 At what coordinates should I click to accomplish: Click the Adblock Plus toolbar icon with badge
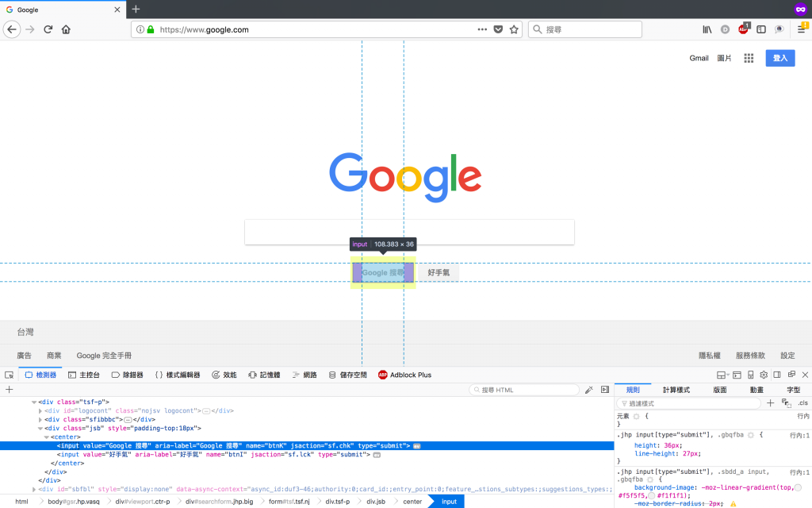click(x=744, y=29)
